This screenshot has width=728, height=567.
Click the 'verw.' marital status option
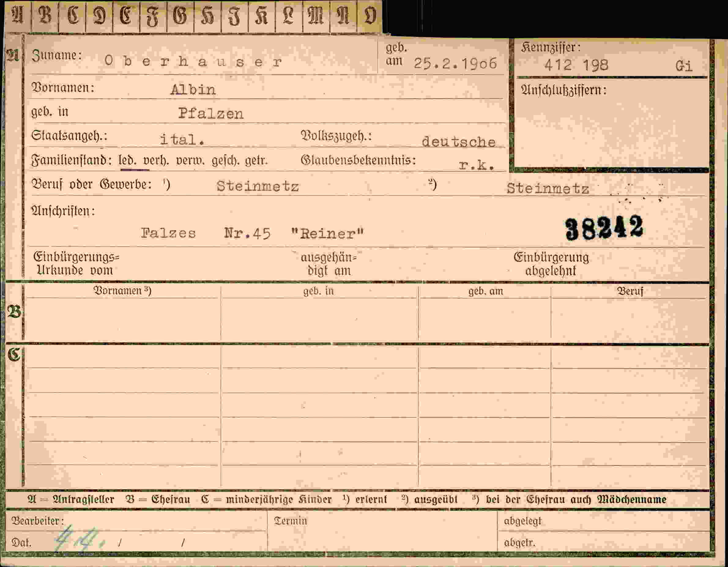pos(190,161)
